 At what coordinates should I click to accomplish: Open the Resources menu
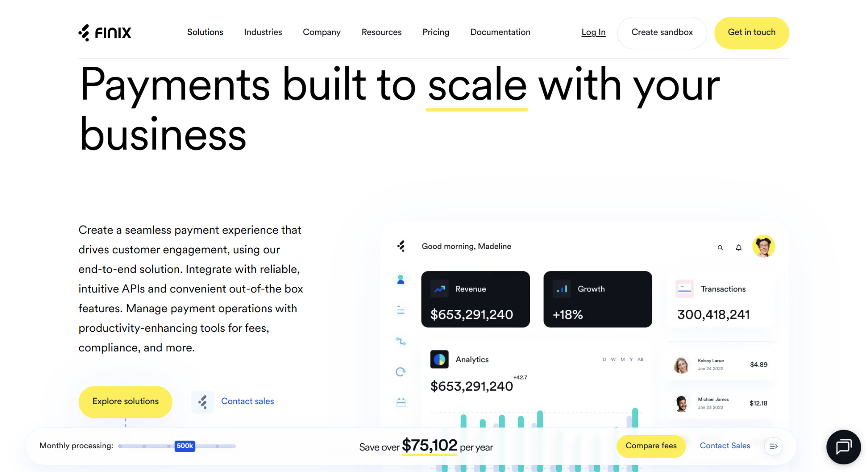tap(381, 32)
